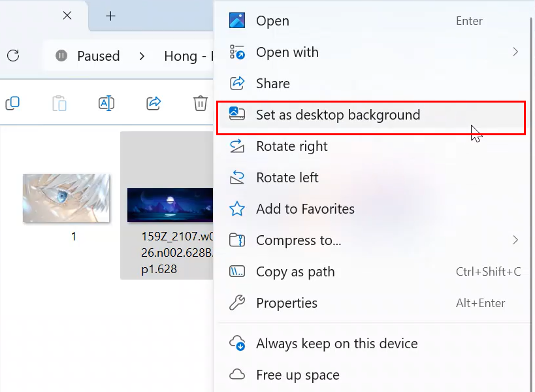Choose Always keep on this device

tap(336, 344)
